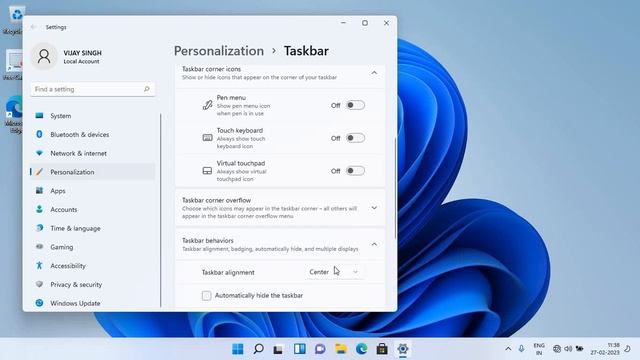The height and width of the screenshot is (360, 640).
Task: Turn on the Touch keyboard toggle
Action: [x=355, y=138]
